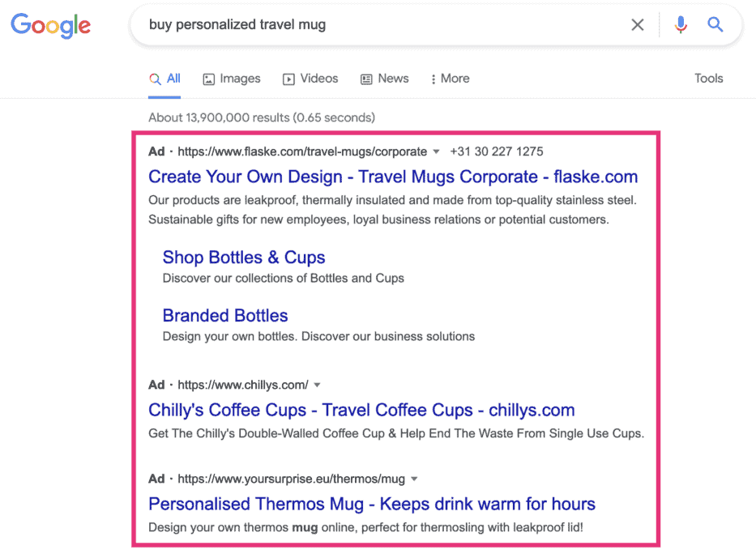756x554 pixels.
Task: Expand the yoursurprise.eu ad info dropdown arrow
Action: (x=414, y=479)
